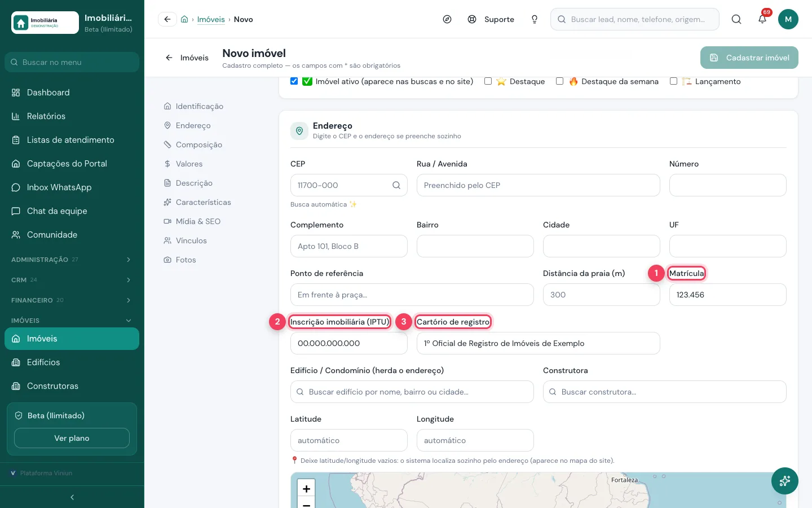The width and height of the screenshot is (812, 508).
Task: Click the compass icon in top bar
Action: [x=447, y=19]
